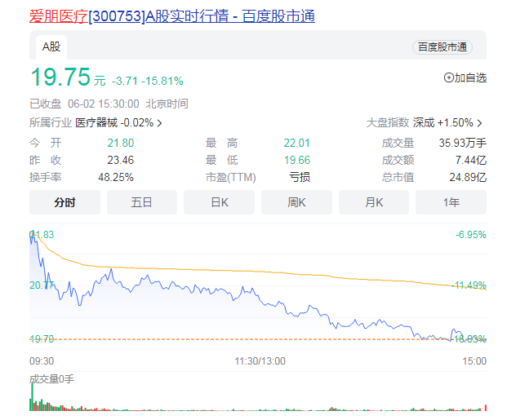Show the 周K weekly chart
The height and width of the screenshot is (420, 507).
tap(296, 202)
